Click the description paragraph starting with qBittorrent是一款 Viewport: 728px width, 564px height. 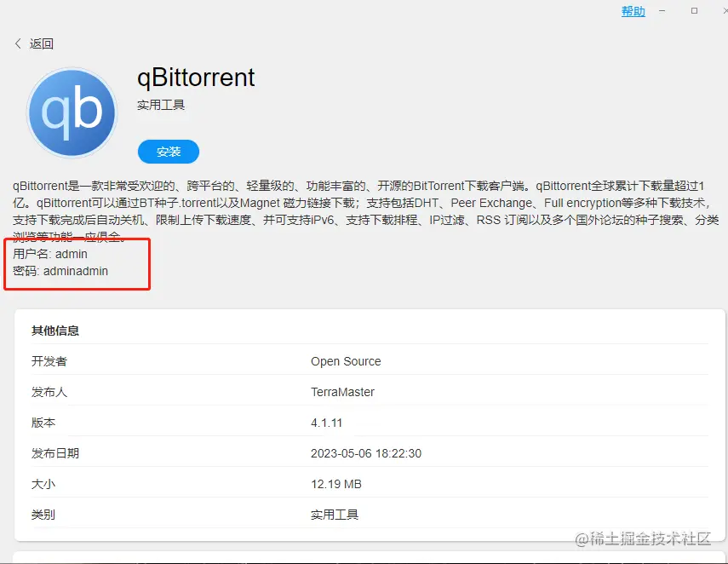[x=365, y=211]
